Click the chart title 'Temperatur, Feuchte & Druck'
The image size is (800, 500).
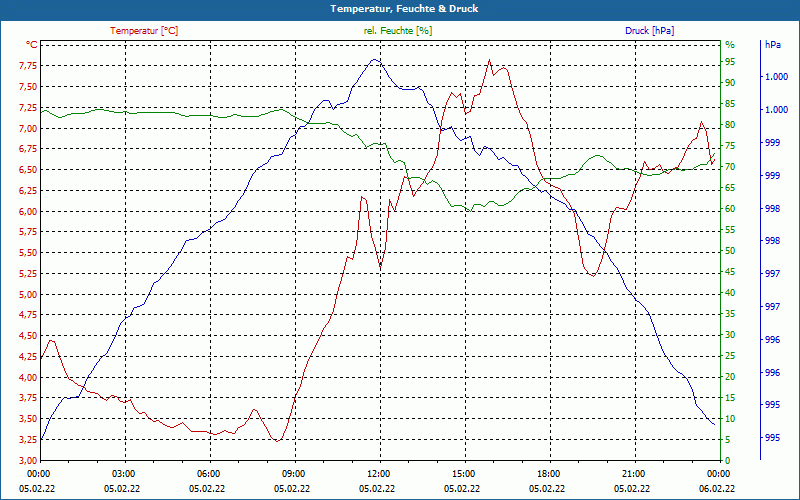point(404,9)
